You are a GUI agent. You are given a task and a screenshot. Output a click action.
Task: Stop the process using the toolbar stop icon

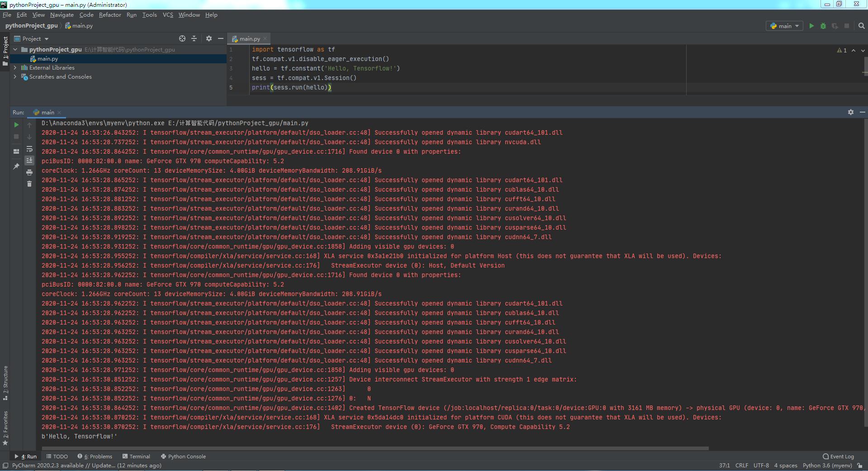pyautogui.click(x=847, y=26)
